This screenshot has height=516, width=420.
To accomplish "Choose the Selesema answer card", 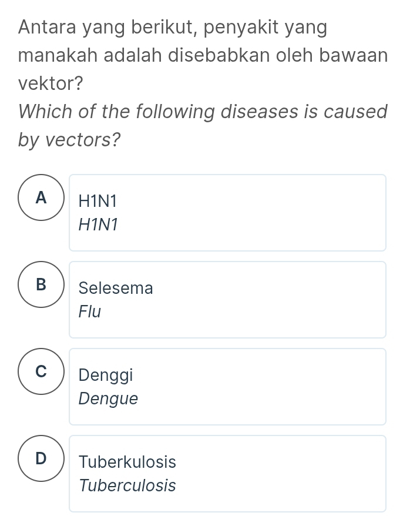I will point(227,299).
